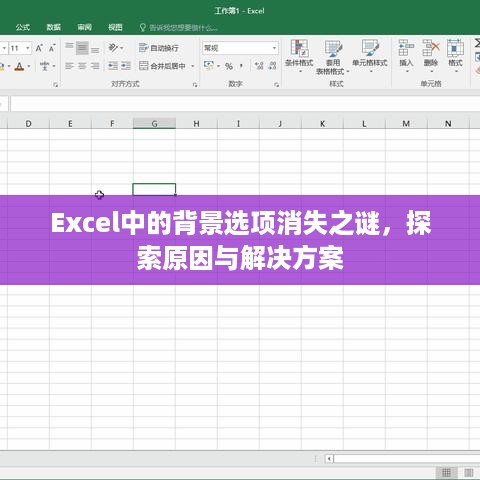Increase font size with the larger A icon

tap(39, 48)
